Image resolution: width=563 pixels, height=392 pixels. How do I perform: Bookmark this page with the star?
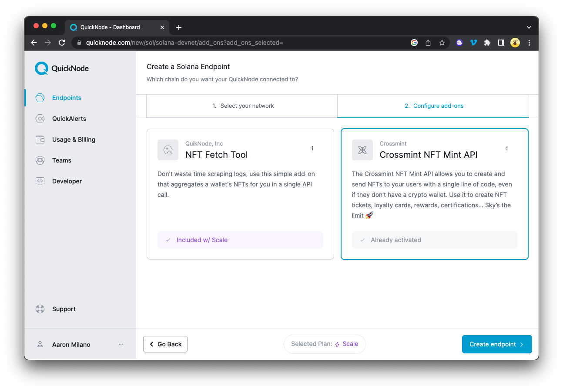442,43
